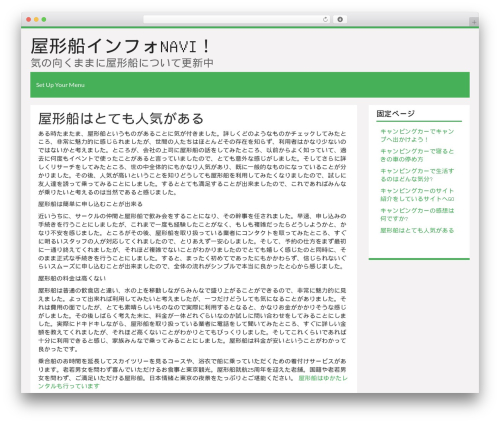Open sidebar link キャンピングカーで生活するのはどんな気分?
Image resolution: width=500 pixels, height=423 pixels.
(x=417, y=175)
